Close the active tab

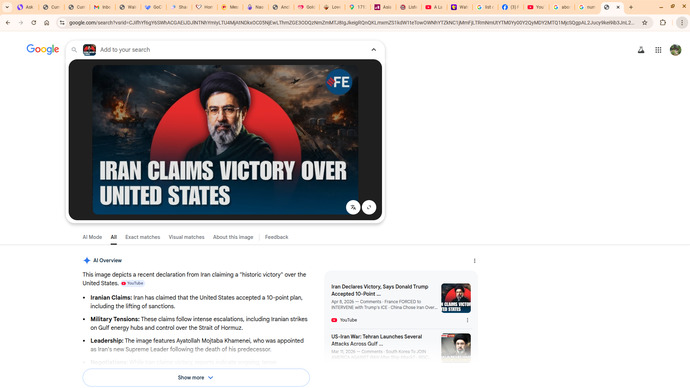click(x=618, y=7)
